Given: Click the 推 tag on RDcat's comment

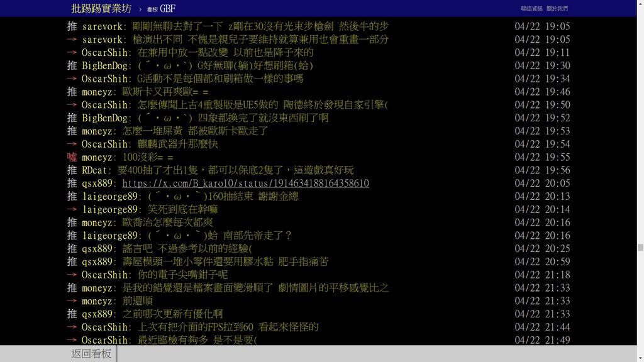Looking at the screenshot, I should click(72, 170).
